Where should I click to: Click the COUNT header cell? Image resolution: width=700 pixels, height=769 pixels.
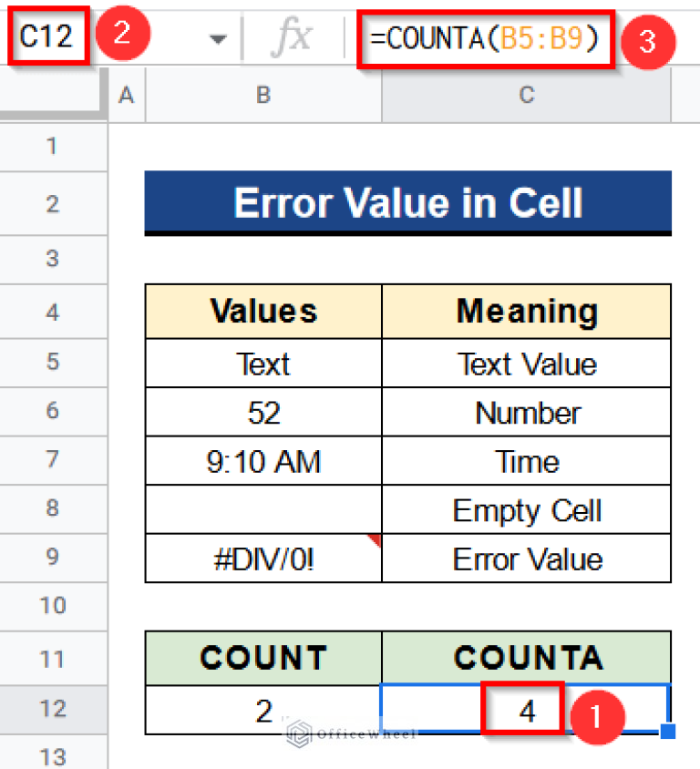click(262, 658)
